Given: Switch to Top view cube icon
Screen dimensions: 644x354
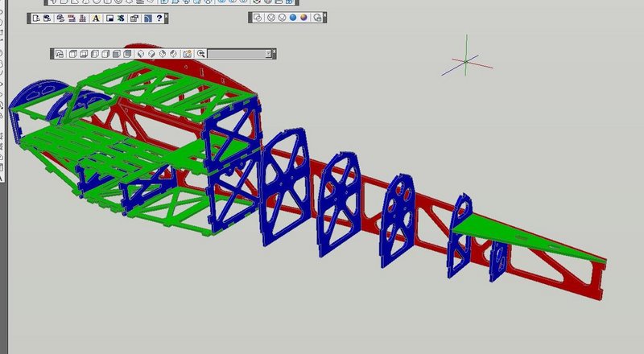Looking at the screenshot, I should pos(72,54).
